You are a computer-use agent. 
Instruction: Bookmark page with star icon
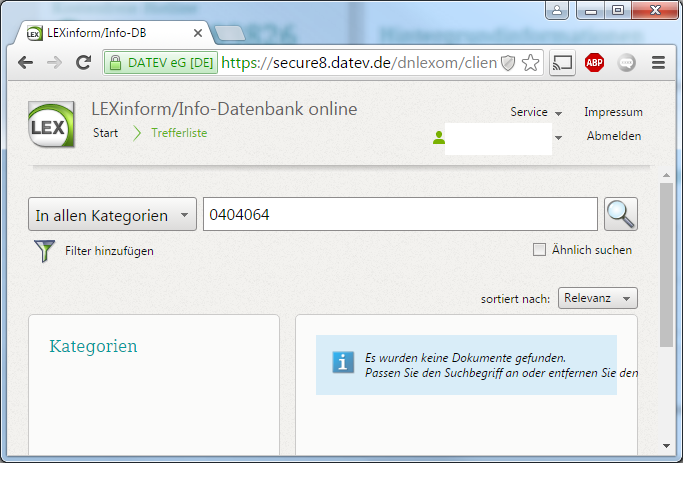[531, 62]
